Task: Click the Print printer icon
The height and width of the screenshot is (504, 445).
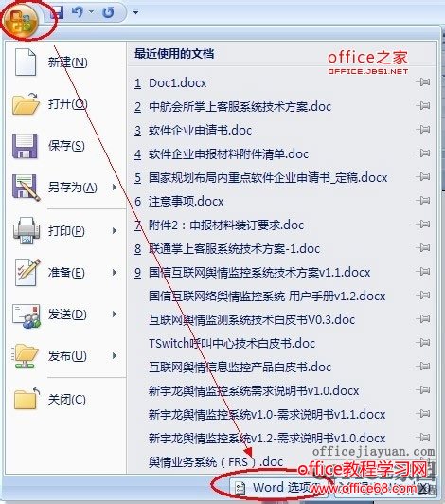Action: pos(27,230)
